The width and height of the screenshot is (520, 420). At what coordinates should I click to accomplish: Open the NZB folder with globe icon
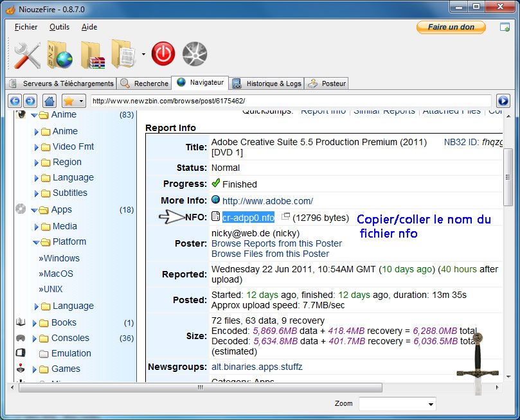tap(59, 55)
